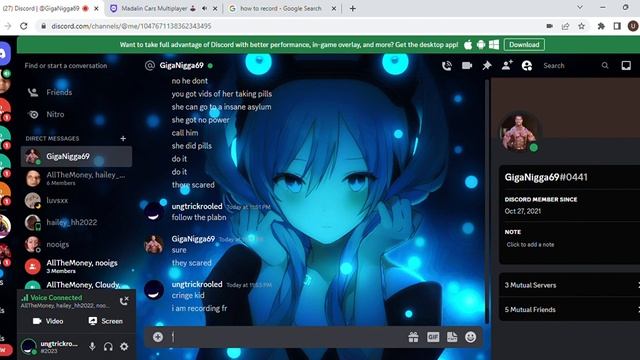Share Screen in voice panel
Image resolution: width=640 pixels, height=360 pixels.
click(x=105, y=321)
